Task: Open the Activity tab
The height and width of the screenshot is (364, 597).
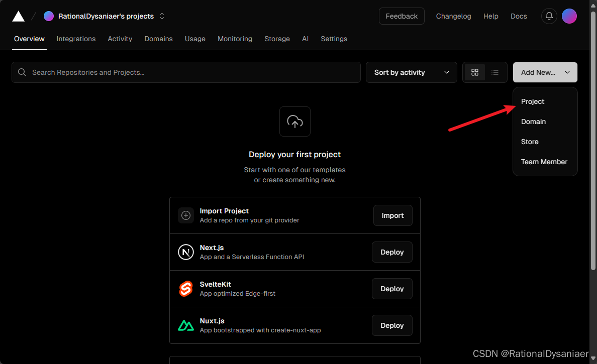Action: [120, 39]
